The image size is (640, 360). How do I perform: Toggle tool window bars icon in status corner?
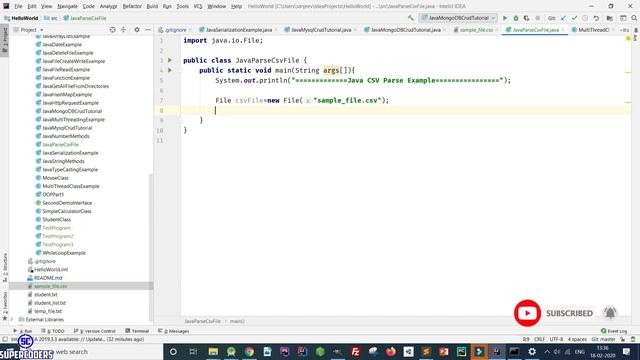[x=5, y=339]
